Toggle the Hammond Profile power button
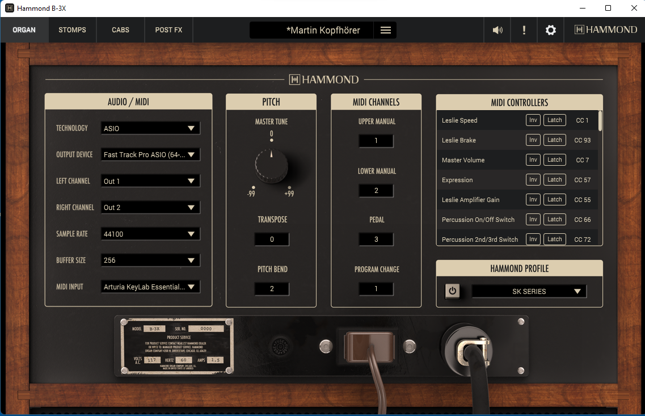The width and height of the screenshot is (645, 416). 452,291
